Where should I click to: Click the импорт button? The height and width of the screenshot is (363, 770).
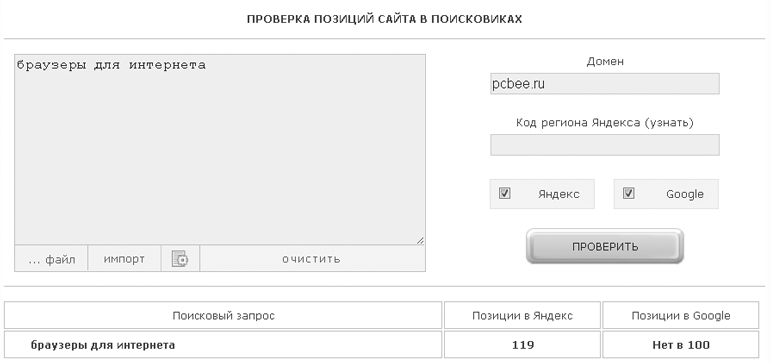click(124, 258)
